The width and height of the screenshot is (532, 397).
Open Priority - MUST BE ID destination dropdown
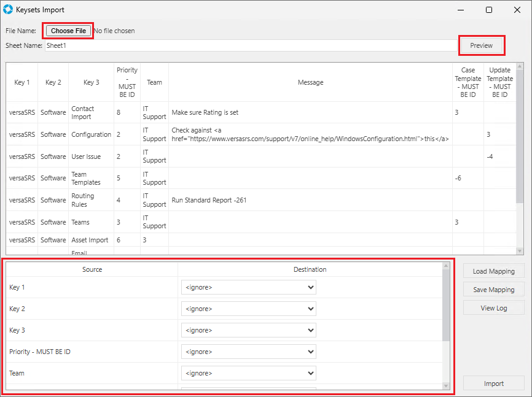click(248, 352)
